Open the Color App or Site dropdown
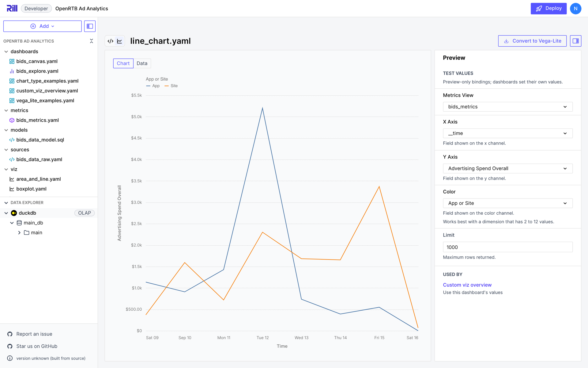Viewport: 588px width, 368px height. click(x=507, y=203)
